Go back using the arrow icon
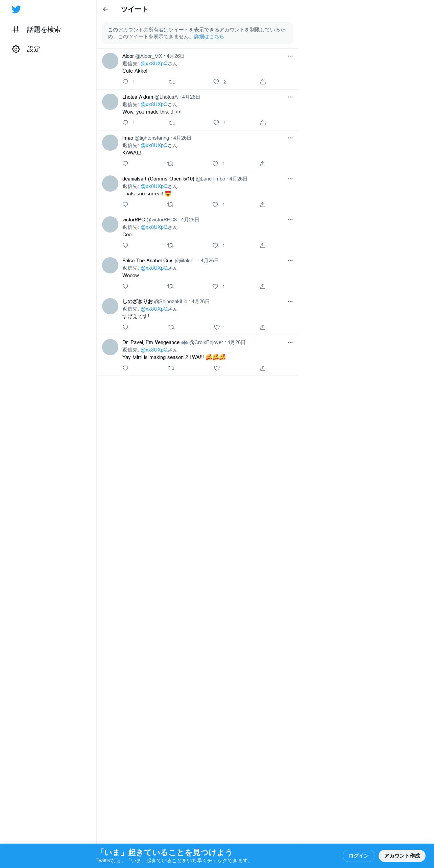The image size is (434, 868). 105,9
